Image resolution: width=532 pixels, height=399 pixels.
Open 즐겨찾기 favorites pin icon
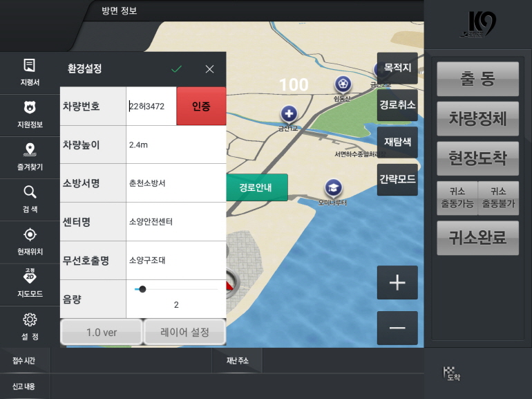tap(29, 151)
